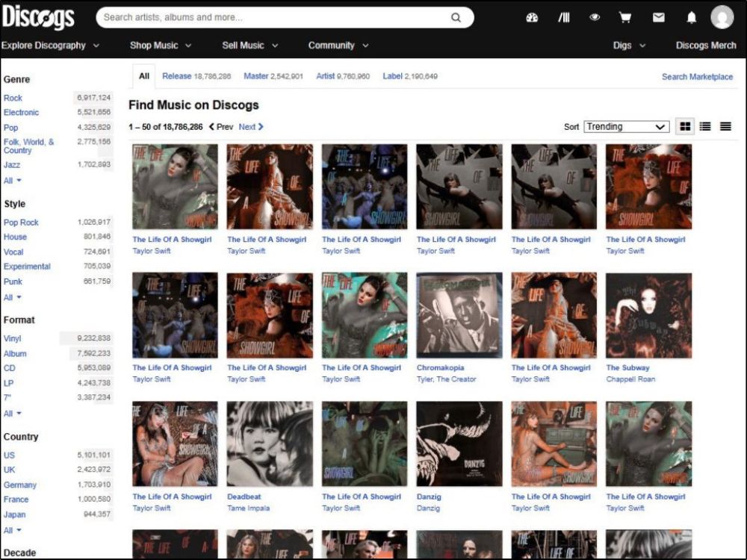Click the search magnifier icon
Viewport: 747px width, 560px height.
(456, 18)
